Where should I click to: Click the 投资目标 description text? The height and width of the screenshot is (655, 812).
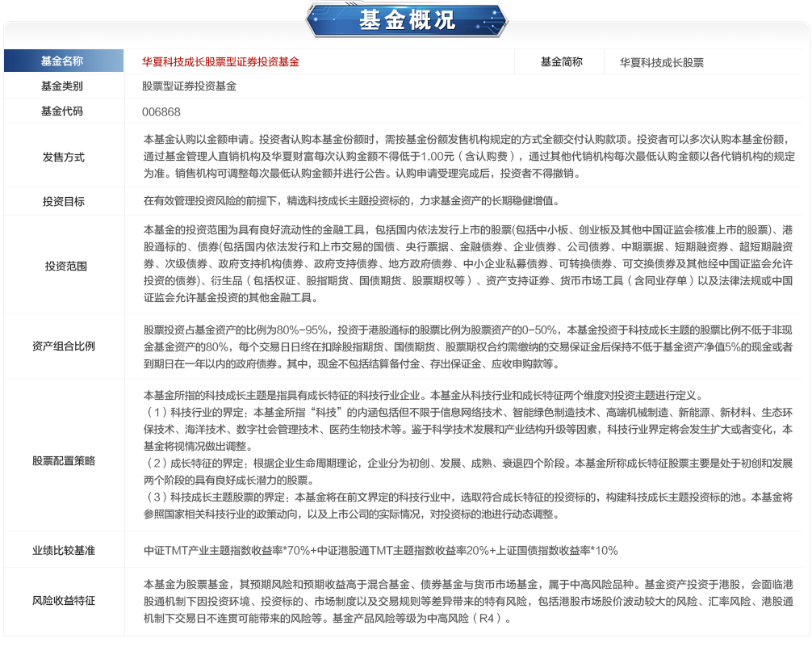click(x=350, y=201)
